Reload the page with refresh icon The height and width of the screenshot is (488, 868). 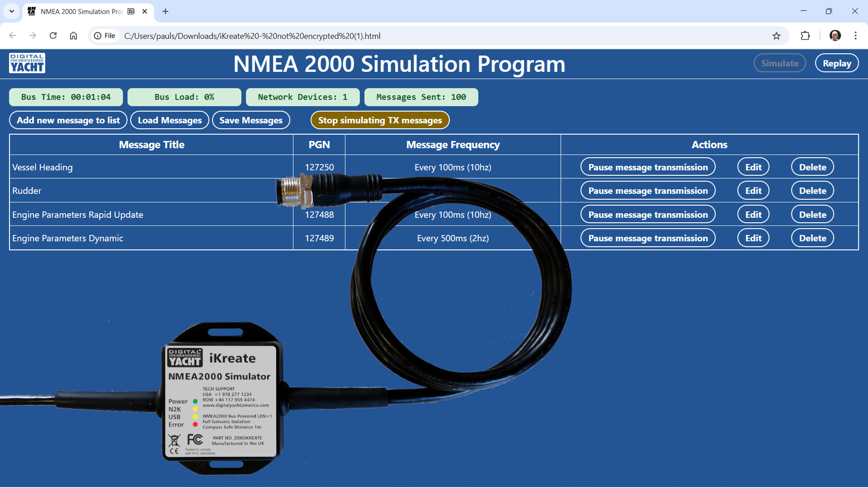point(53,36)
